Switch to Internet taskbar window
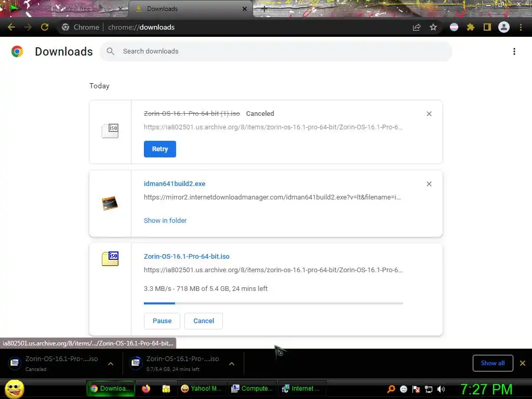532x399 pixels. coord(301,389)
